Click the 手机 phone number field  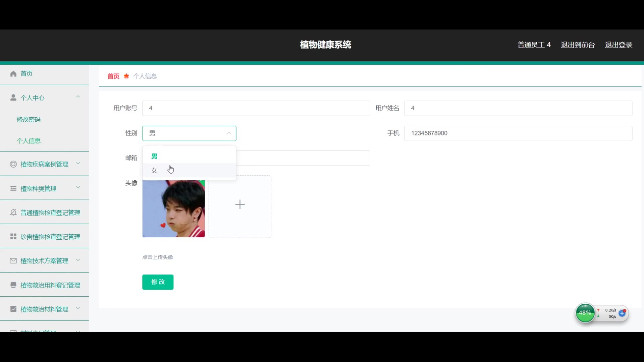pyautogui.click(x=518, y=133)
